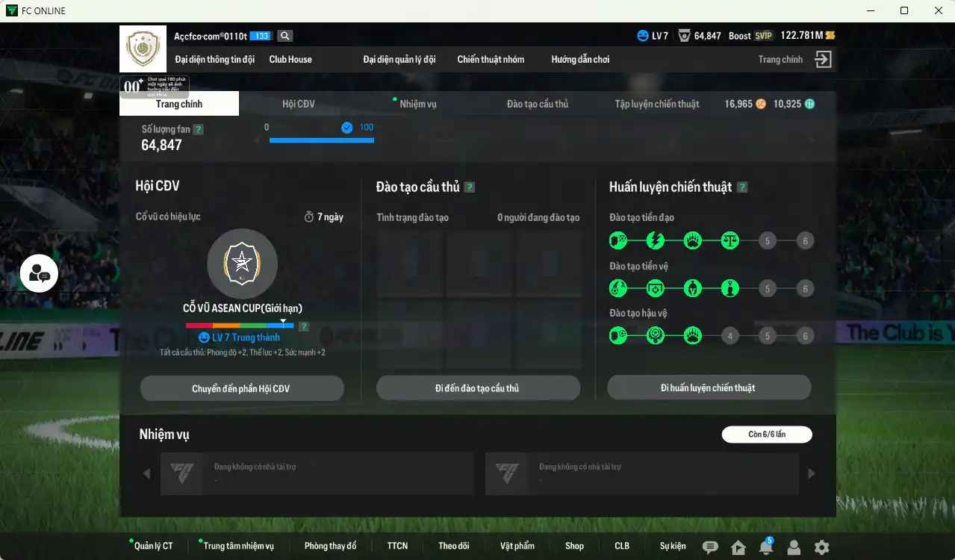955x560 pixels.
Task: Select locked level 5 node in midfielder training
Action: tap(767, 288)
